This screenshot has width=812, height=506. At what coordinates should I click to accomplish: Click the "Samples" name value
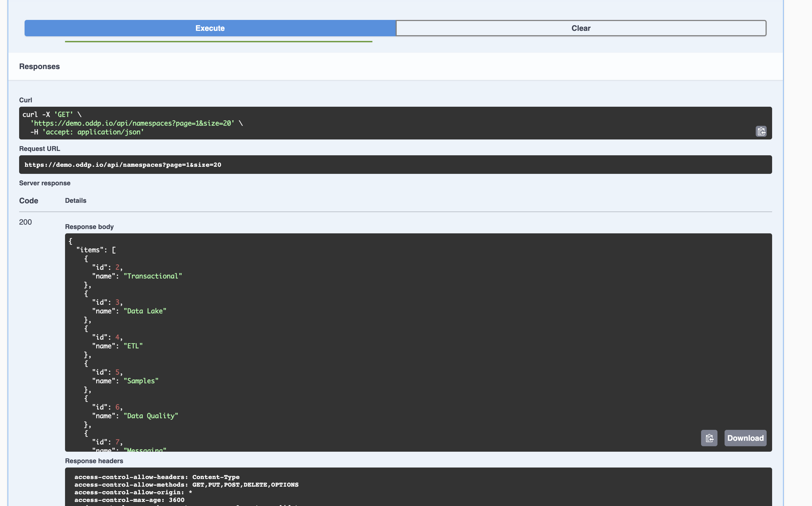[141, 381]
